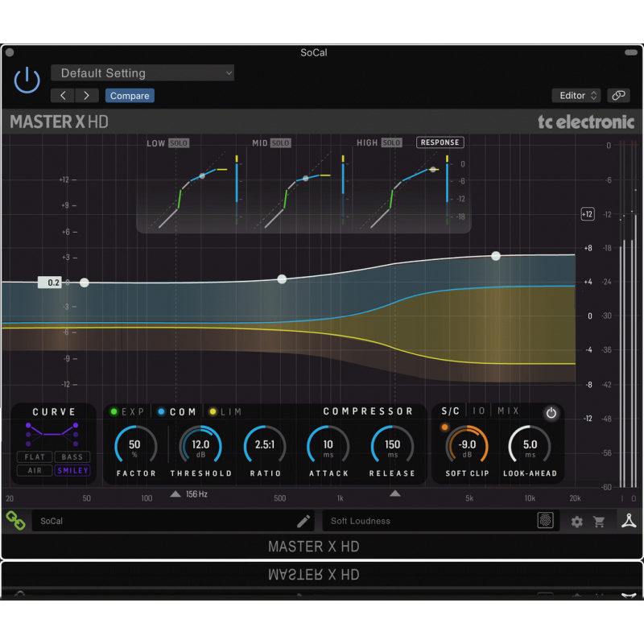This screenshot has width=644, height=644.
Task: Click the blue COM indicator dot
Action: [162, 411]
